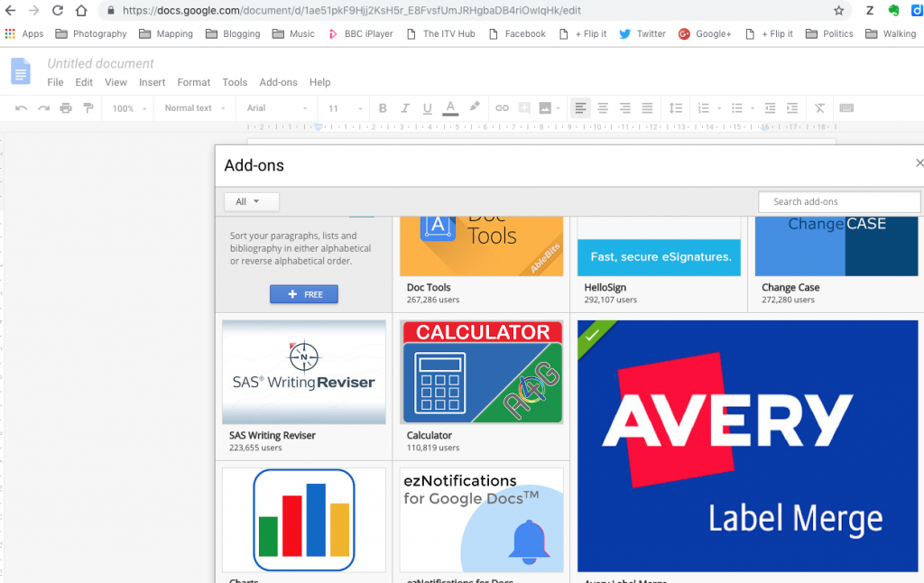Image resolution: width=924 pixels, height=583 pixels.
Task: Toggle underline formatting
Action: coord(428,108)
